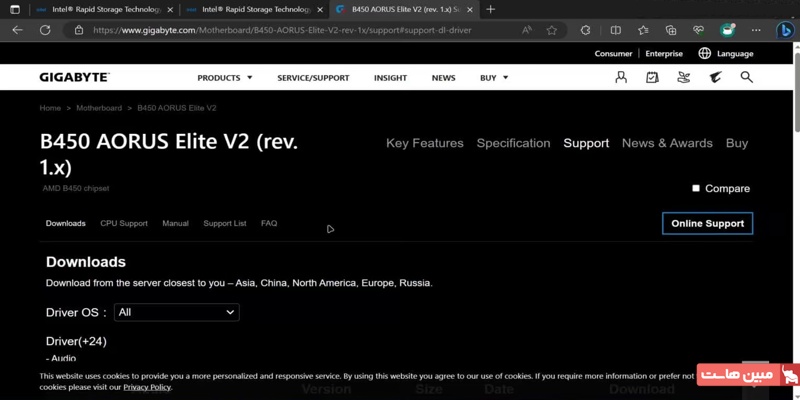Screen dimensions: 800x400
Task: Click the Online Support button
Action: [x=707, y=224]
